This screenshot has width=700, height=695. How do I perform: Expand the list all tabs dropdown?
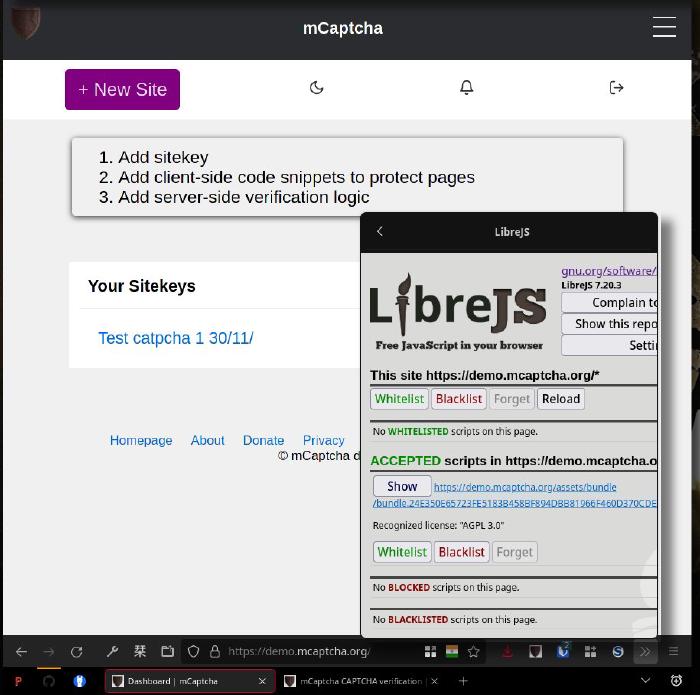645,681
